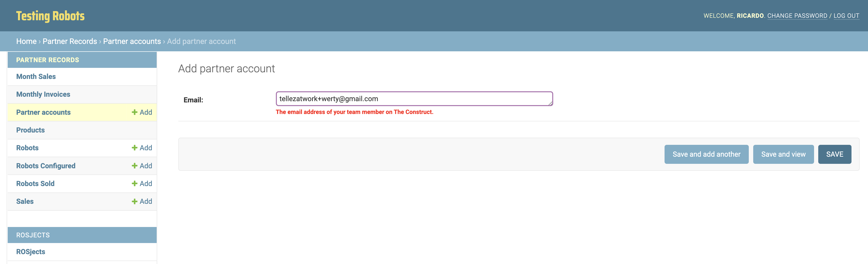Click the Add link beside Robots Sold

[142, 184]
